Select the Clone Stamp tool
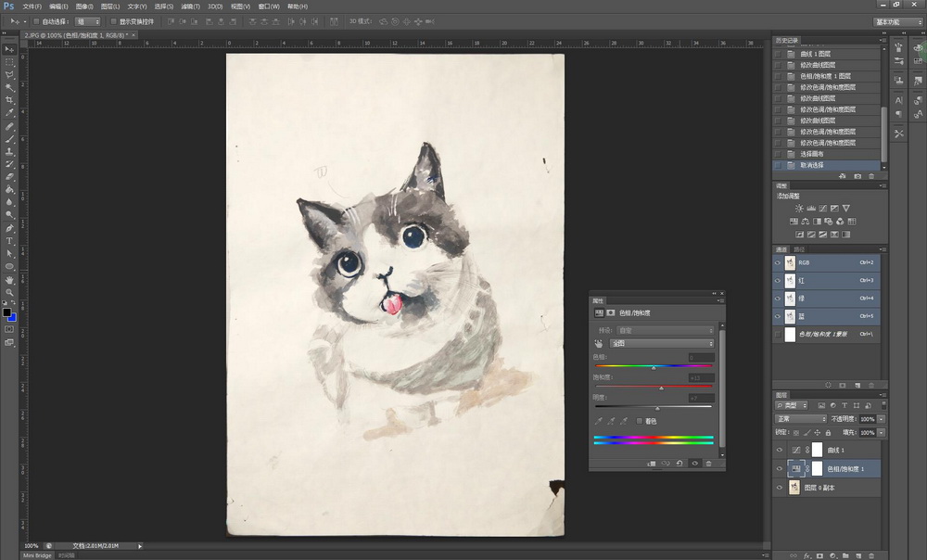Viewport: 927px width, 560px height. click(x=9, y=151)
